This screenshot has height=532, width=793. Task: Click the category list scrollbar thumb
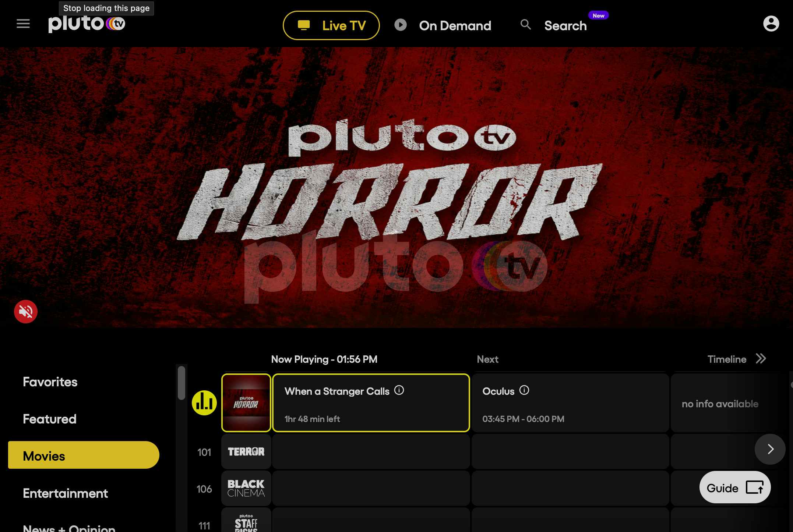pyautogui.click(x=181, y=383)
